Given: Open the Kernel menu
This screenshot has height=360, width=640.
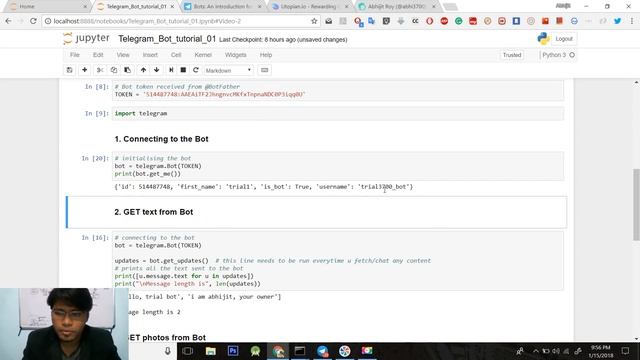Looking at the screenshot, I should click(203, 55).
